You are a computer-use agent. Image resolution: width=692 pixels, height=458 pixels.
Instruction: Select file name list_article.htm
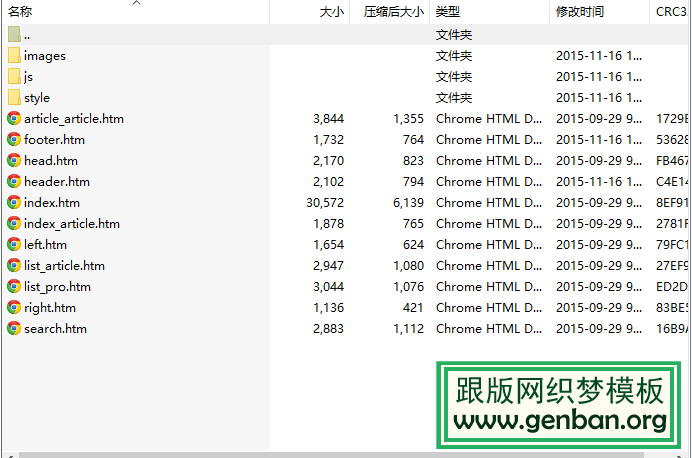coord(64,266)
